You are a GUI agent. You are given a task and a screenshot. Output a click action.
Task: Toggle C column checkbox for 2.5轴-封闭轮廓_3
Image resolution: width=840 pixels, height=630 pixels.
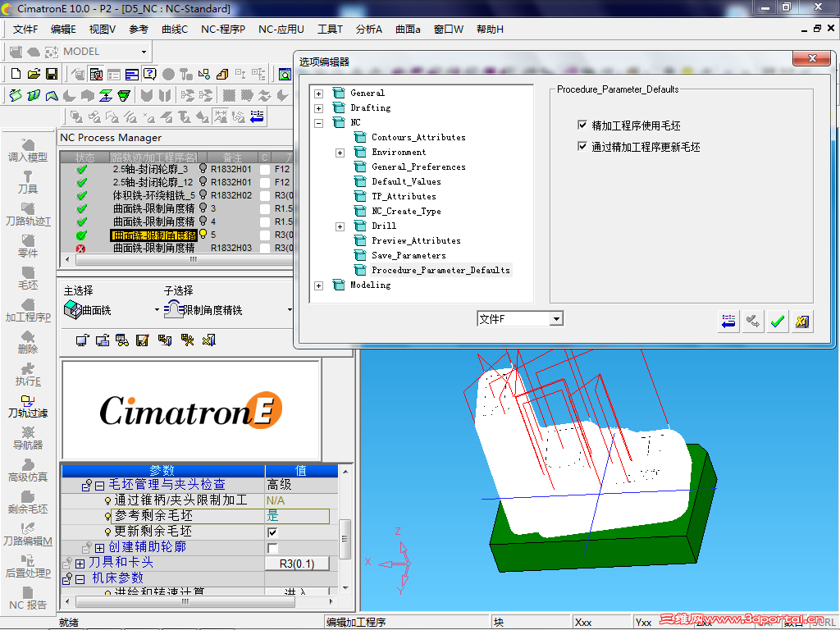coord(265,169)
